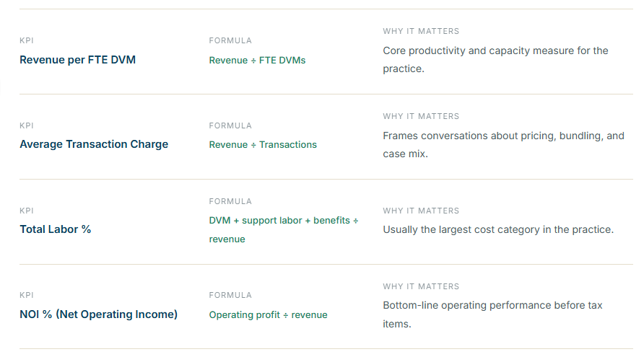Click WHY IT MATTERS label in NOI row
The height and width of the screenshot is (357, 644).
click(421, 286)
